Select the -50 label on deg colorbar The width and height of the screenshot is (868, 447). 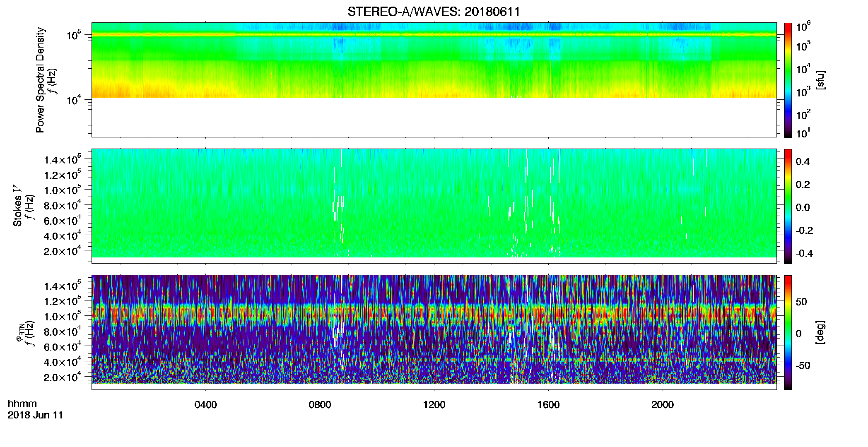(x=803, y=366)
